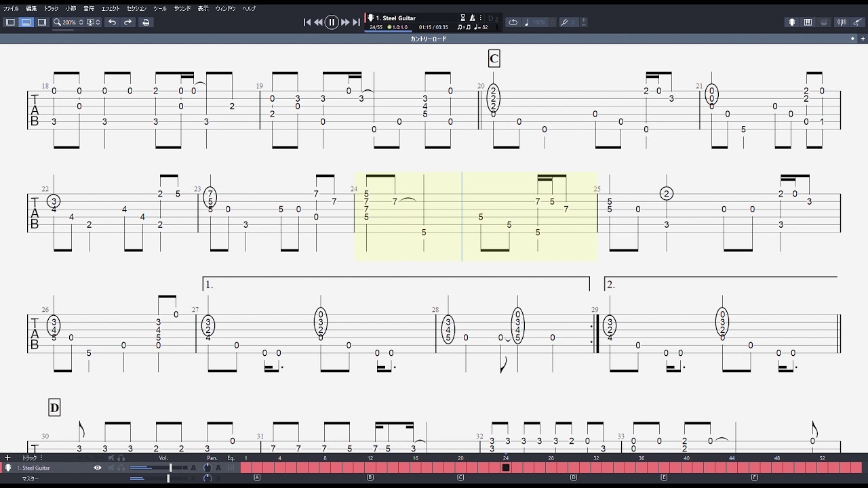This screenshot has height=488, width=868.
Task: Add a new track with plus button
Action: pyautogui.click(x=7, y=457)
